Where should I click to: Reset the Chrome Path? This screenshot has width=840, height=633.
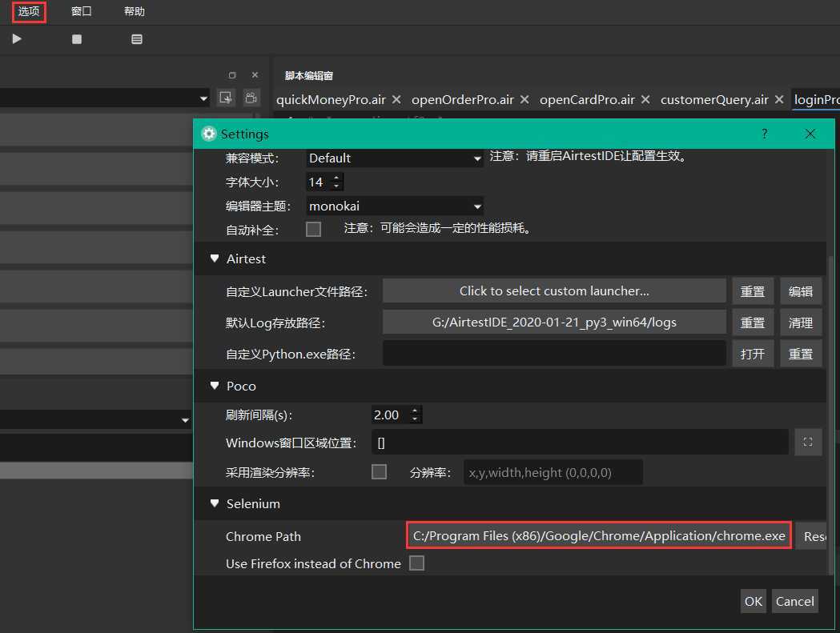point(811,536)
